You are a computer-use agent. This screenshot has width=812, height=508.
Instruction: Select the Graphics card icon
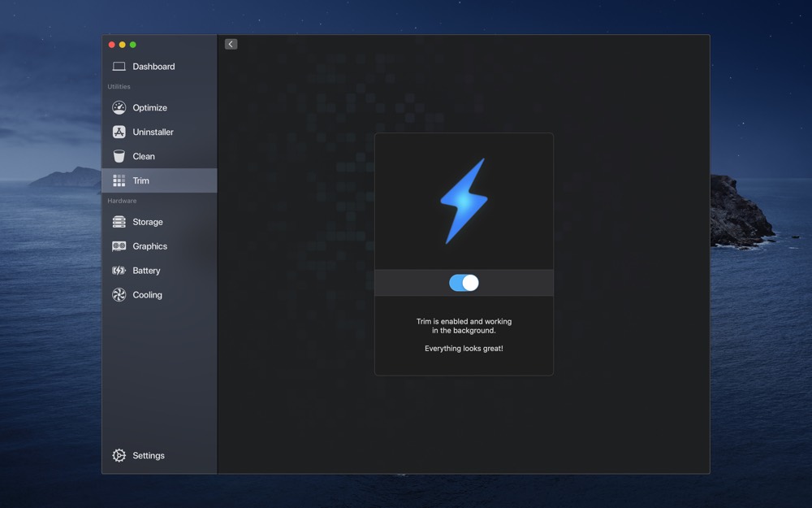pos(119,246)
